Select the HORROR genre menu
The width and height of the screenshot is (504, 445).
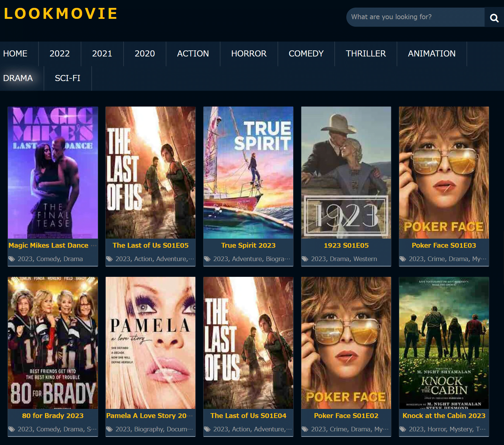tap(249, 54)
